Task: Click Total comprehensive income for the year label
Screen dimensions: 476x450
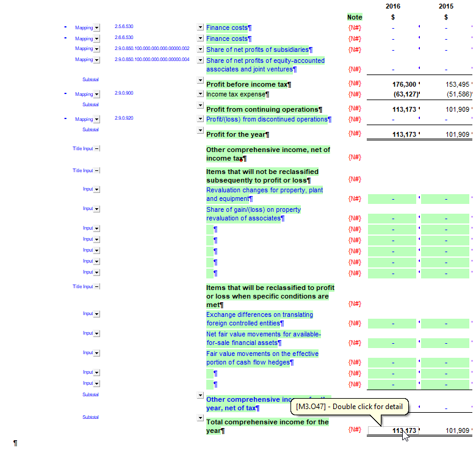Action: click(x=267, y=426)
